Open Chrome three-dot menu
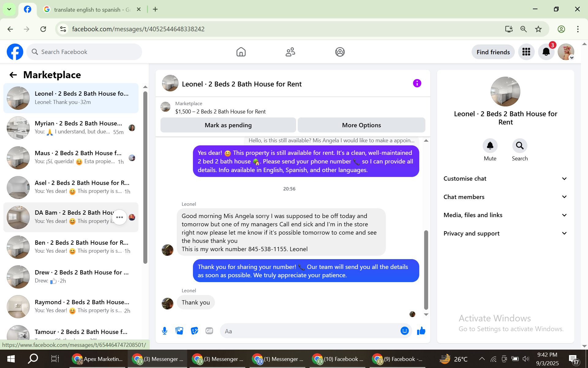The width and height of the screenshot is (588, 368). tap(578, 29)
